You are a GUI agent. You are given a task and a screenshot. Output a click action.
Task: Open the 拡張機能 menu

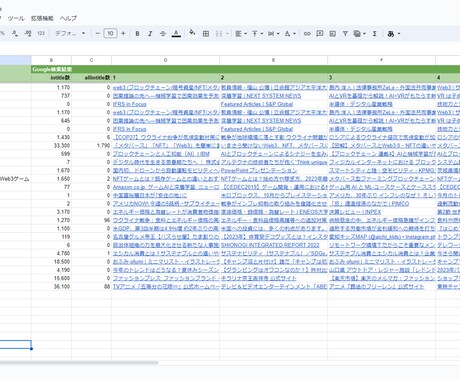[x=42, y=18]
